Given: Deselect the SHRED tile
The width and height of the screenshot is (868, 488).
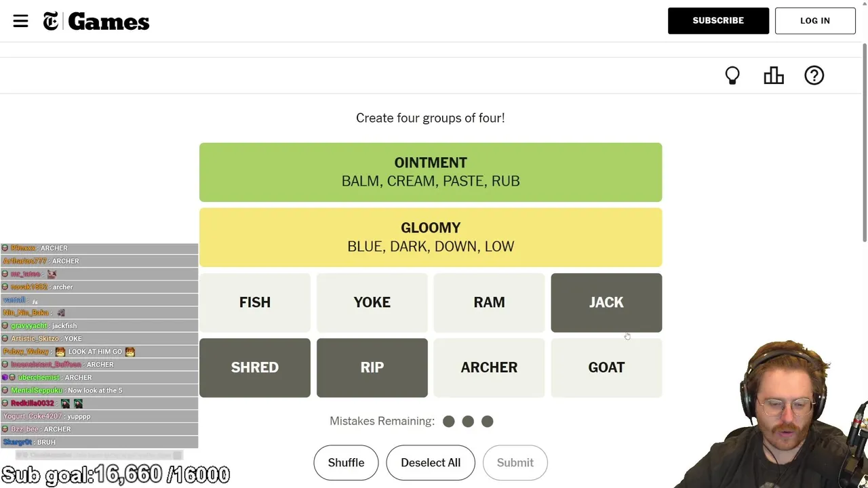Looking at the screenshot, I should (x=255, y=367).
